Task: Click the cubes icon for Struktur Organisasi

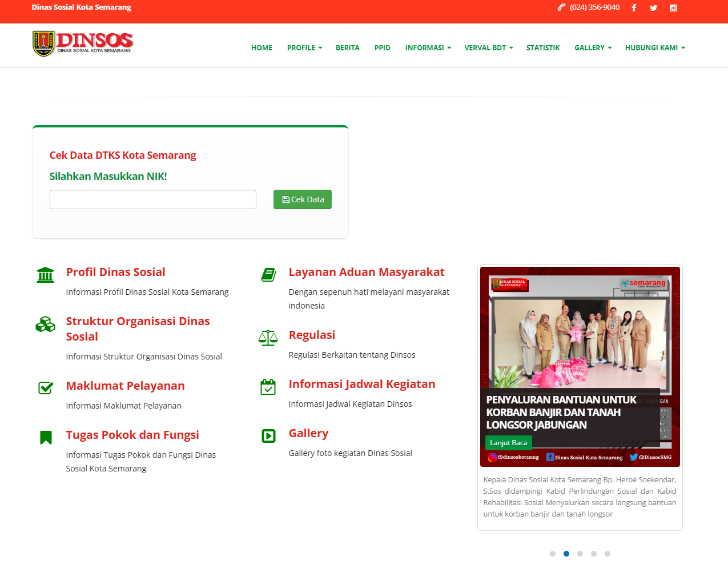Action: tap(45, 325)
